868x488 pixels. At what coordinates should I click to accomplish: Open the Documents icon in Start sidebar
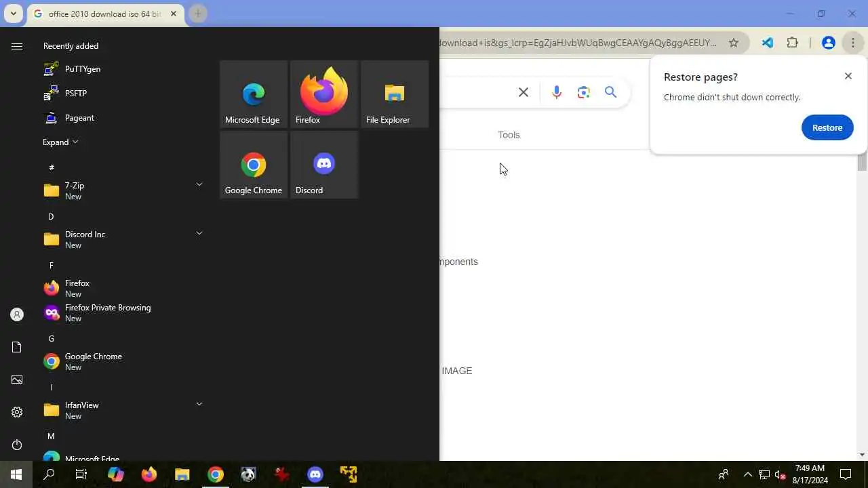pos(17,347)
